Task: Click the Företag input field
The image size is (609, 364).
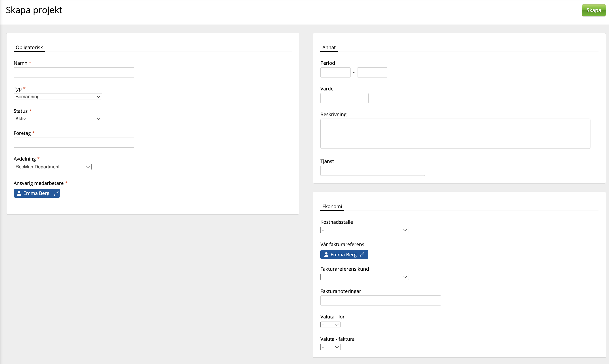Action: pyautogui.click(x=73, y=143)
